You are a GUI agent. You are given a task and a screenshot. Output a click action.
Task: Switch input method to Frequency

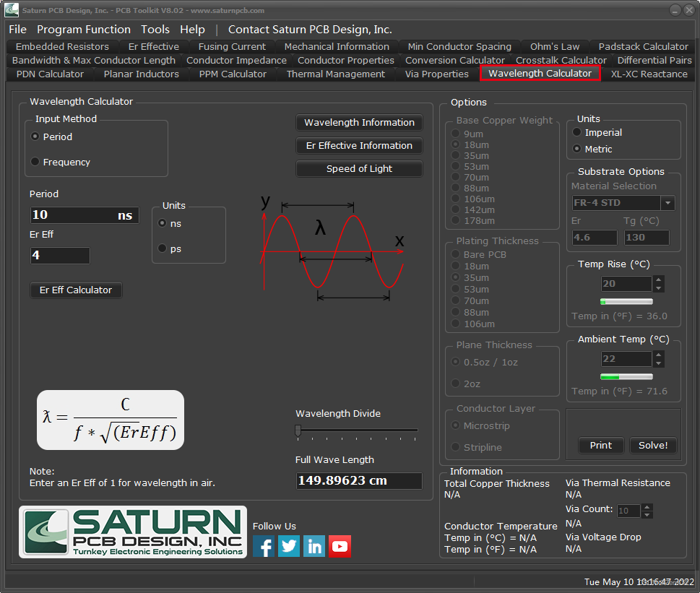point(35,162)
